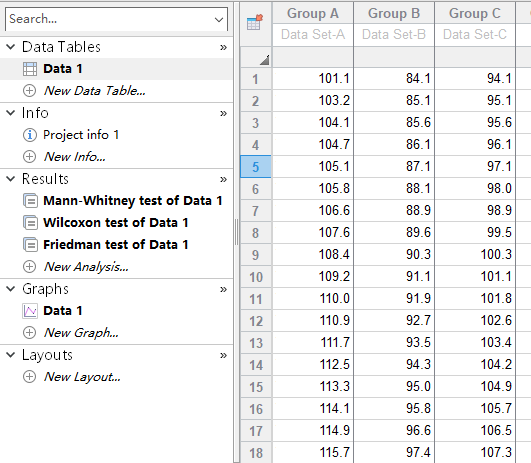
Task: Select row 5 header
Action: click(256, 167)
